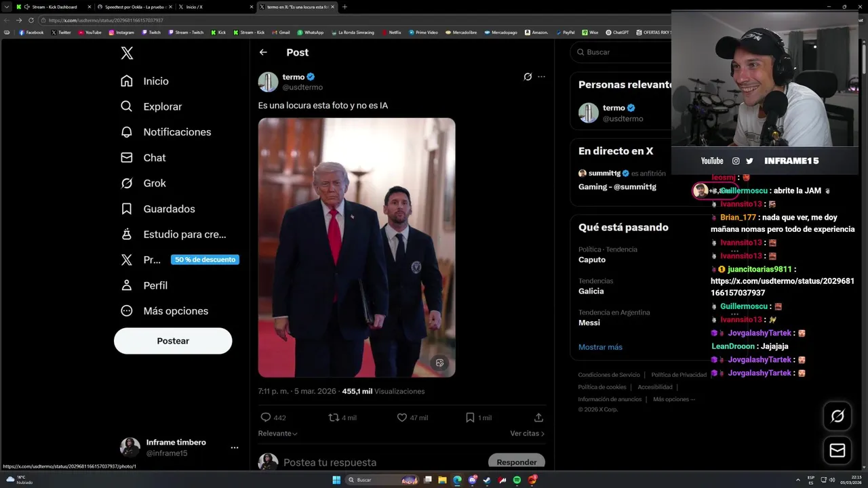The width and height of the screenshot is (868, 488).
Task: Open Estudio para creadores
Action: tap(173, 235)
